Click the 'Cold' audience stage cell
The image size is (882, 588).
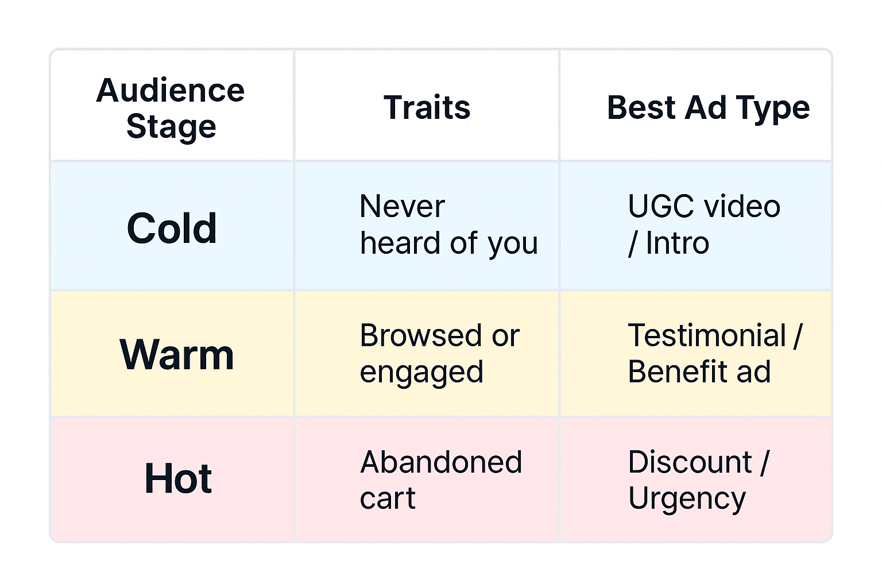172,228
